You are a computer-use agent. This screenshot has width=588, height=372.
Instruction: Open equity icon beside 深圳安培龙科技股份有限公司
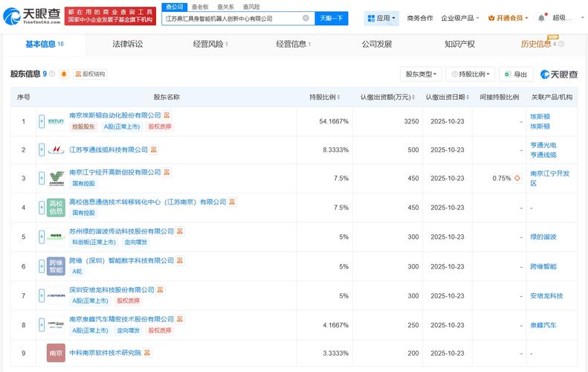point(161,290)
